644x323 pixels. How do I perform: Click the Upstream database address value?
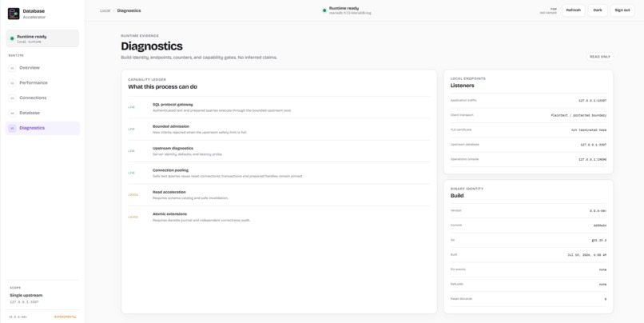[x=594, y=145]
